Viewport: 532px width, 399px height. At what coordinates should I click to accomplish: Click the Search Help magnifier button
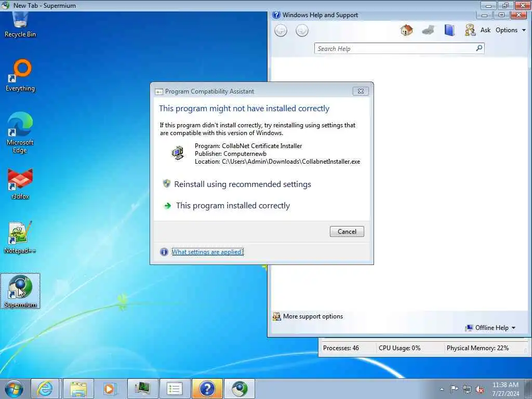479,48
